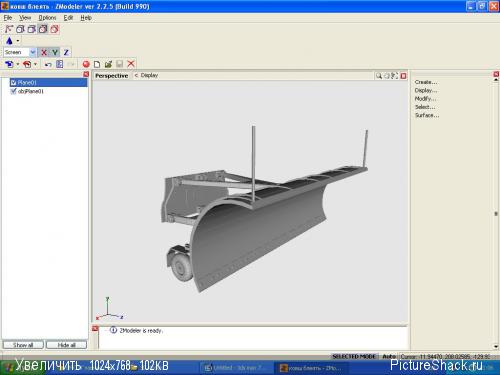Screen dimensions: 500x375
Task: Open the File menu
Action: tap(8, 18)
